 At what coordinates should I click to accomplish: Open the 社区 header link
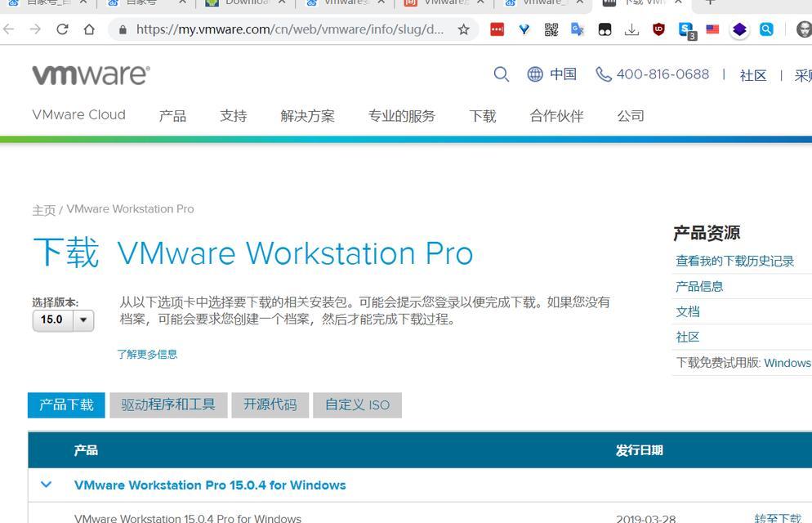coord(753,76)
